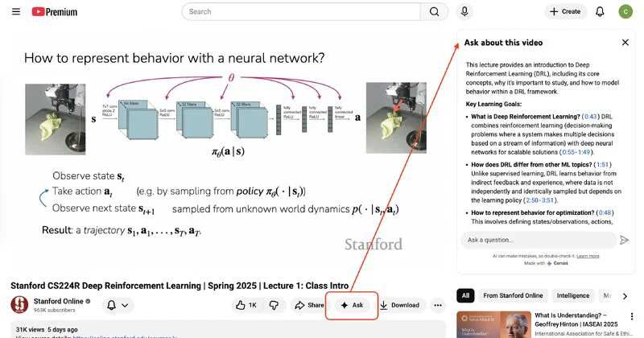The height and width of the screenshot is (338, 644).
Task: Select the All filter chip
Action: click(465, 295)
